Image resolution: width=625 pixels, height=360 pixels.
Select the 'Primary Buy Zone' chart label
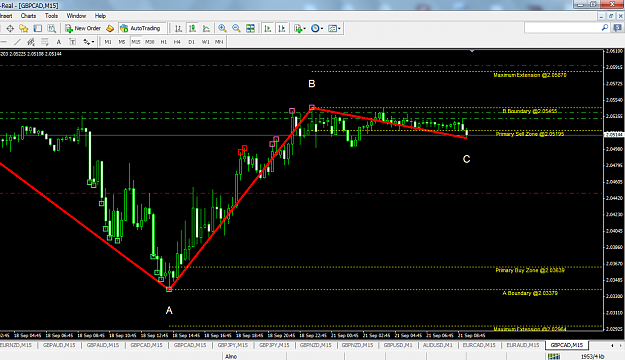[x=530, y=270]
